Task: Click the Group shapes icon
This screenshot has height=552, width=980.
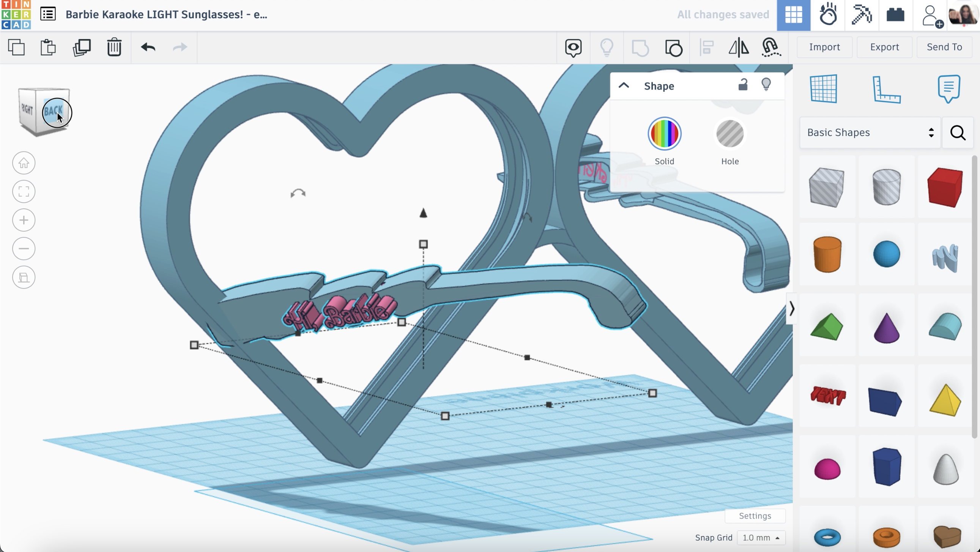Action: click(640, 48)
